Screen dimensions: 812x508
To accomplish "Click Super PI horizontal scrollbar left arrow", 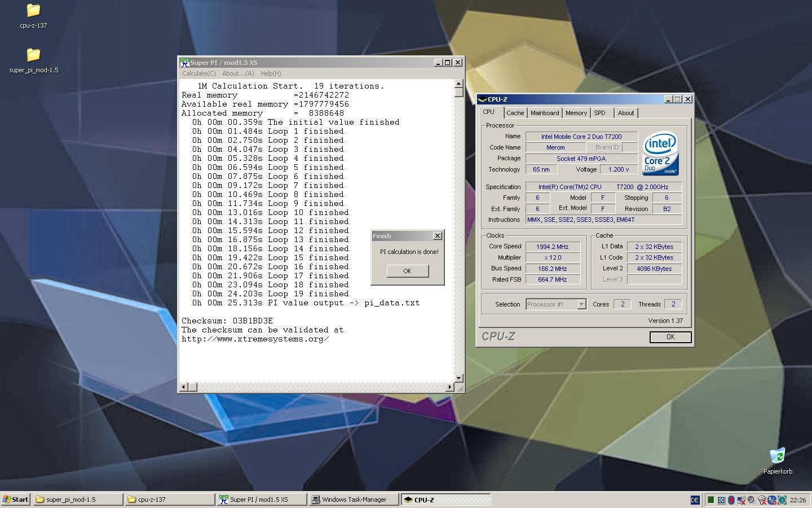I will (x=183, y=387).
